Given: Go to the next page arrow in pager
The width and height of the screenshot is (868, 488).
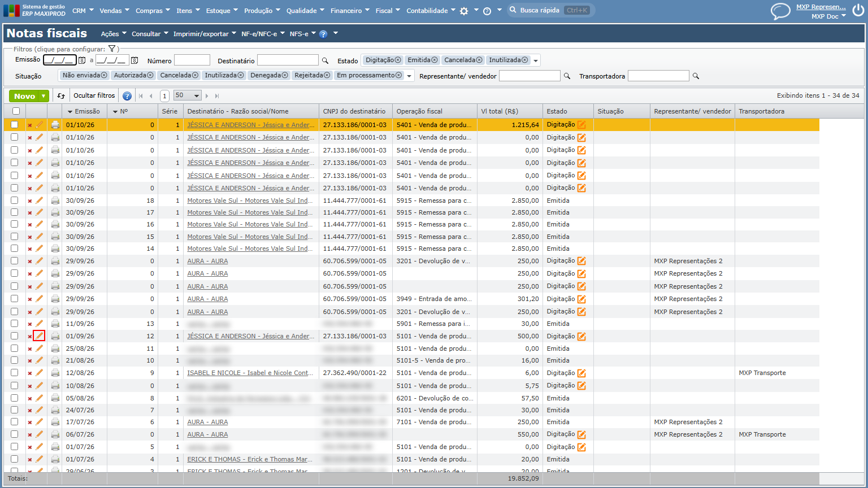Looking at the screenshot, I should pos(207,96).
